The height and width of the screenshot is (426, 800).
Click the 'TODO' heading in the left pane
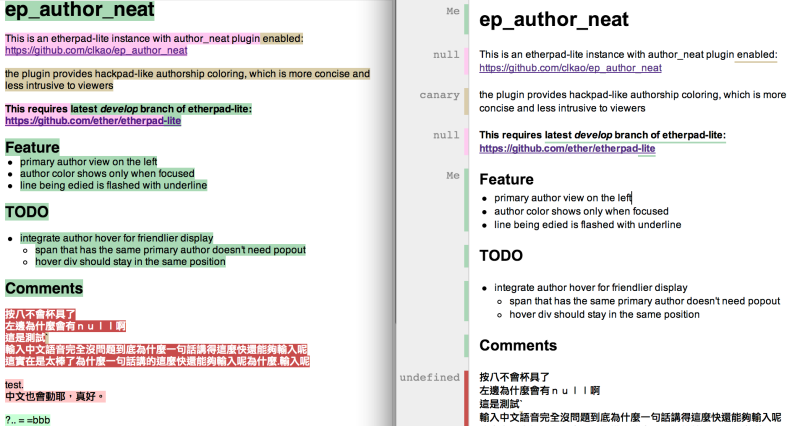point(27,212)
